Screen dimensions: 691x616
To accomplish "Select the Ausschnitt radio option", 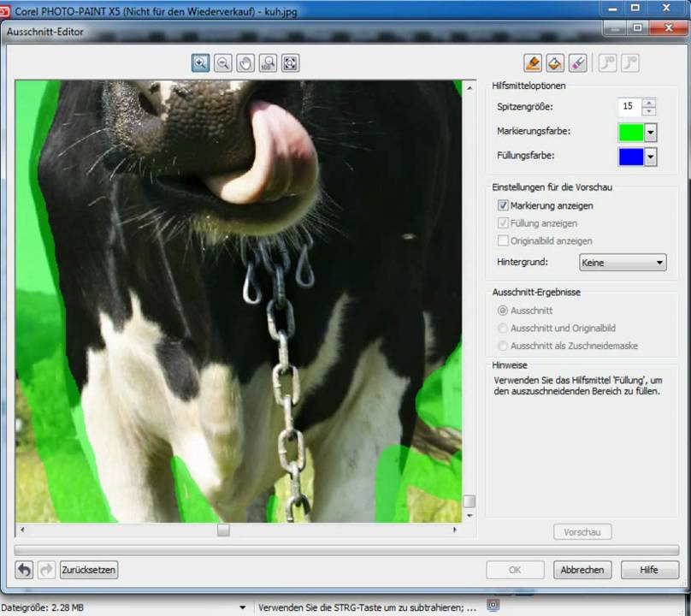I will point(502,311).
